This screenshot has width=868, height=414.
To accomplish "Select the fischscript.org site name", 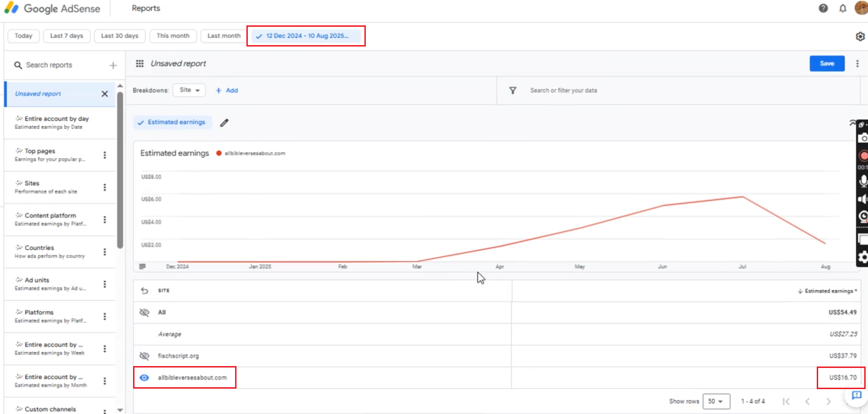I will coord(178,356).
